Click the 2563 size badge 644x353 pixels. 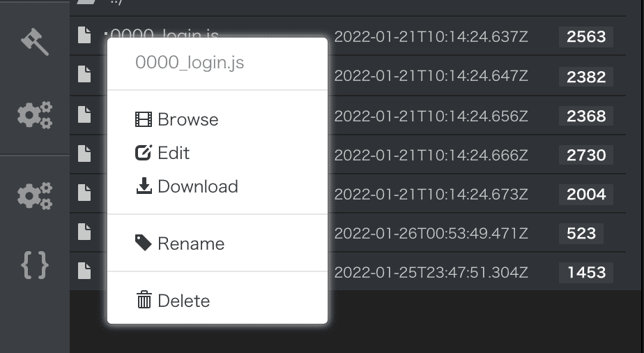click(x=586, y=36)
